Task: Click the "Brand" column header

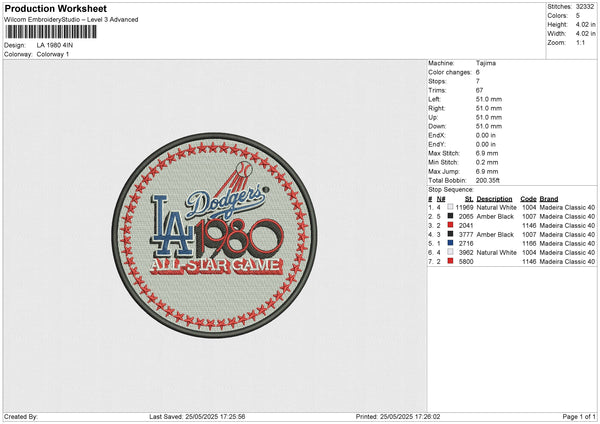Action: click(549, 199)
